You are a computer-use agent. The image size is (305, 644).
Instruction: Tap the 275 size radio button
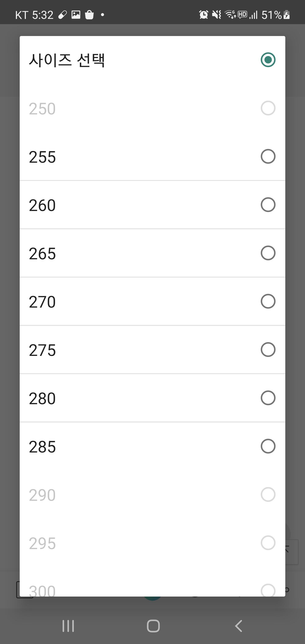[x=268, y=350]
